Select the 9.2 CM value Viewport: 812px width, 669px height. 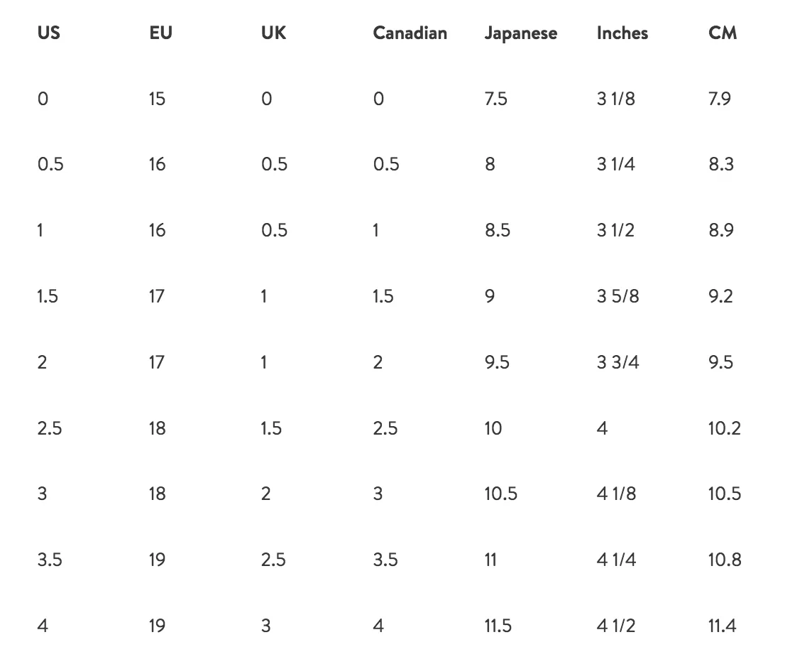(x=720, y=296)
